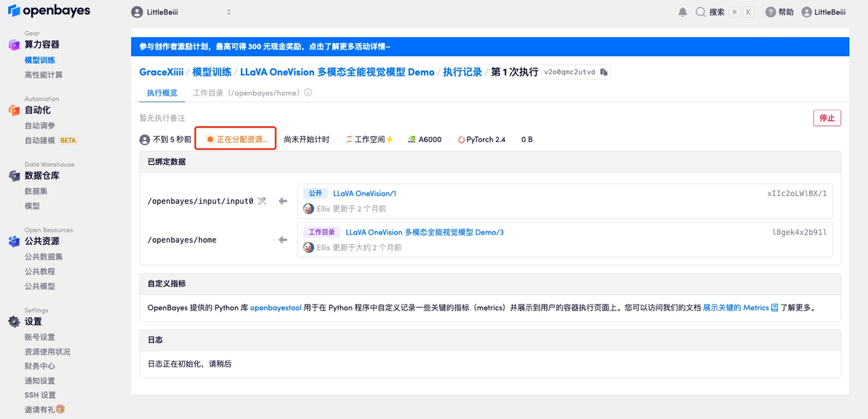Click the 算力容器 cube icon
The height and width of the screenshot is (419, 868).
pos(14,45)
